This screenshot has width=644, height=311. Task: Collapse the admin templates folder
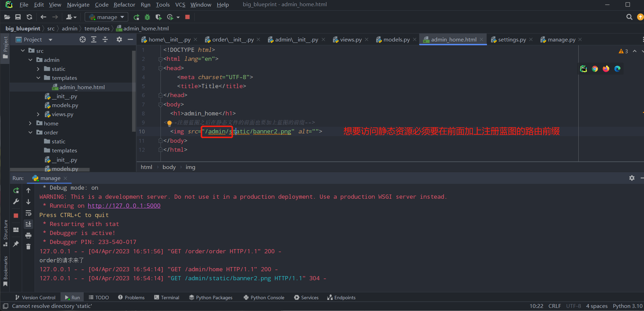click(x=38, y=78)
